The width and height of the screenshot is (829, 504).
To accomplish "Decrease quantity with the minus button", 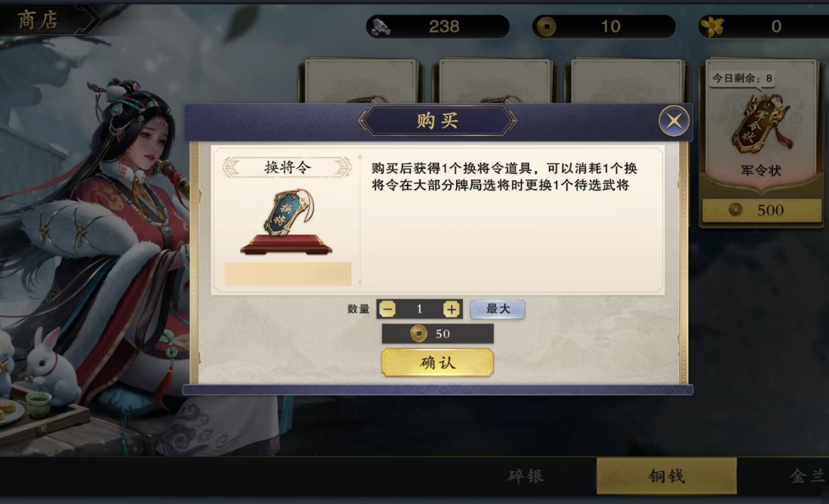I will point(387,309).
